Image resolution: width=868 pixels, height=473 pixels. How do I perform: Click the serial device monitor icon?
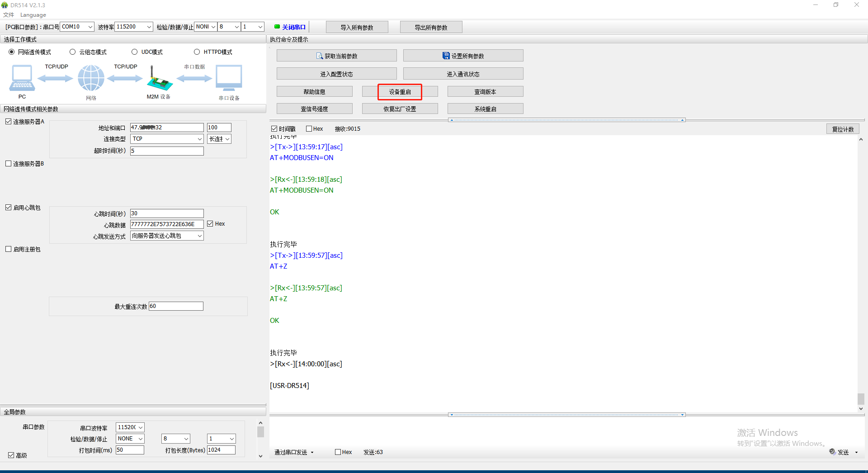229,78
